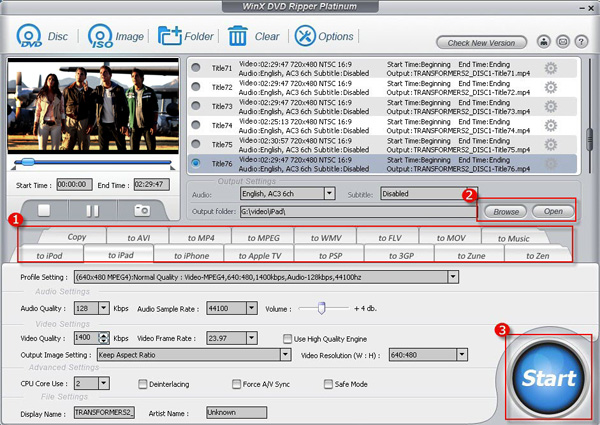The height and width of the screenshot is (425, 600).
Task: Select the Title74 radio button
Action: click(x=196, y=125)
